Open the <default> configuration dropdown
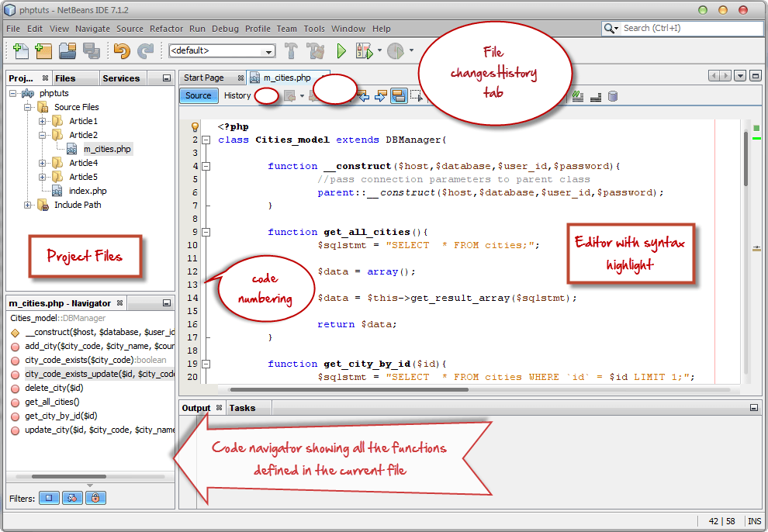Screen dimensions: 768x532 tap(223, 51)
